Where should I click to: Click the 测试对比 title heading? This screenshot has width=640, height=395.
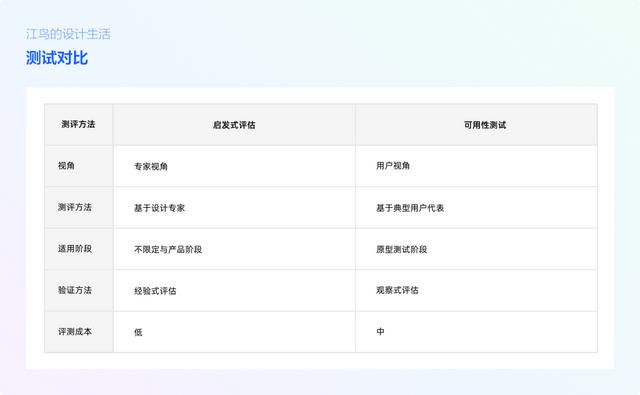(x=57, y=58)
